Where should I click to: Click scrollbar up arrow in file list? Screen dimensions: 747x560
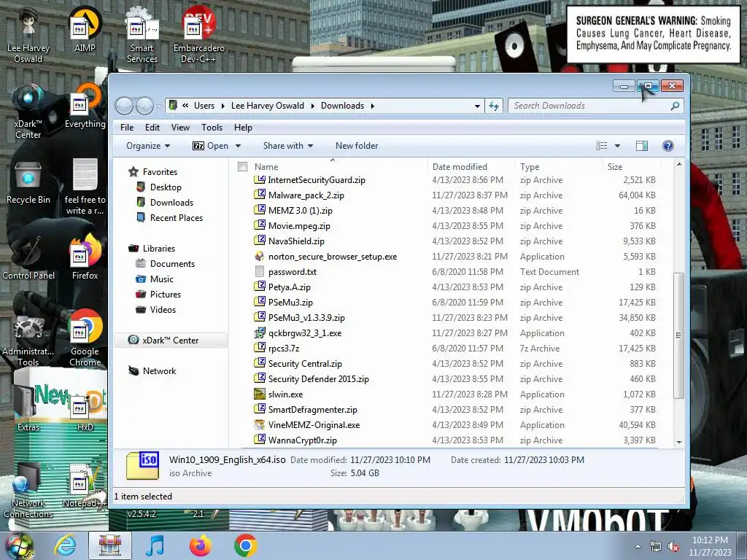[x=679, y=164]
